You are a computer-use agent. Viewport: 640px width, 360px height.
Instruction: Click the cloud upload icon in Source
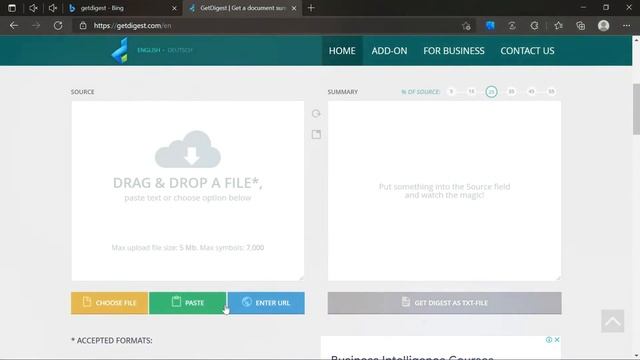coord(188,149)
